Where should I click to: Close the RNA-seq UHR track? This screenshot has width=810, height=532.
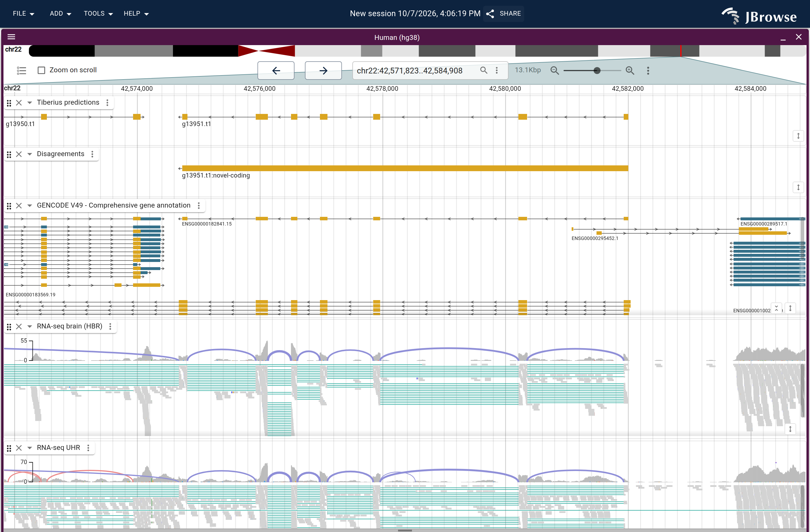tap(19, 448)
